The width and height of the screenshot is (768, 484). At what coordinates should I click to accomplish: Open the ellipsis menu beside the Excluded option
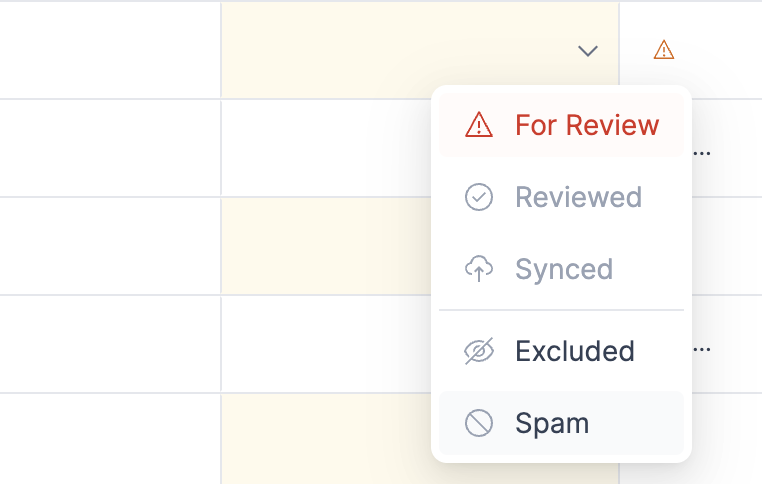point(702,350)
